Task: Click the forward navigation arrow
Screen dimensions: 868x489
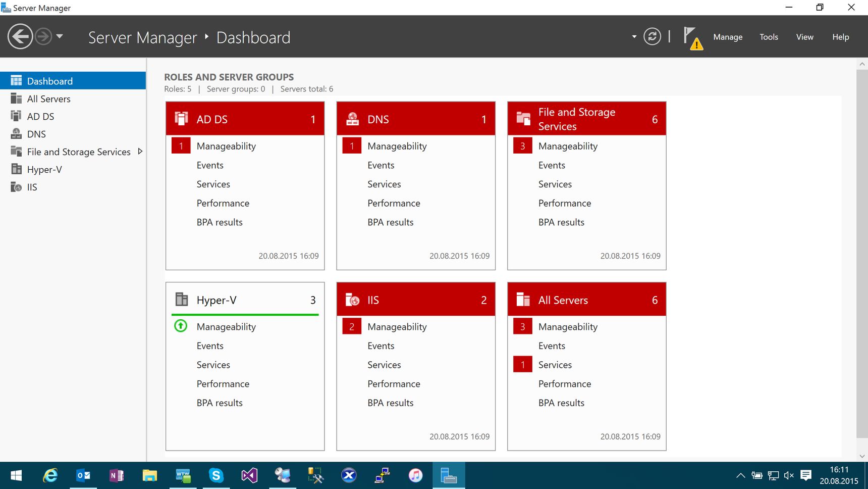Action: (x=43, y=36)
